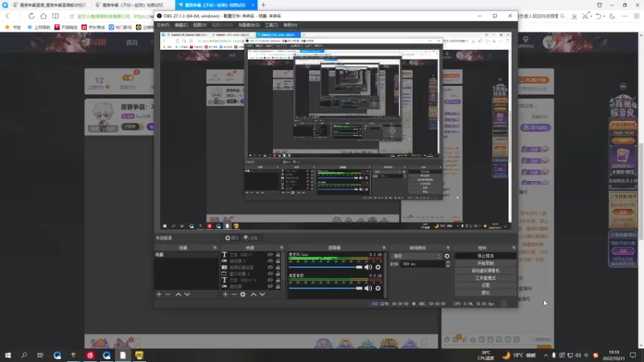
Task: Move the selected source down
Action: (262, 294)
